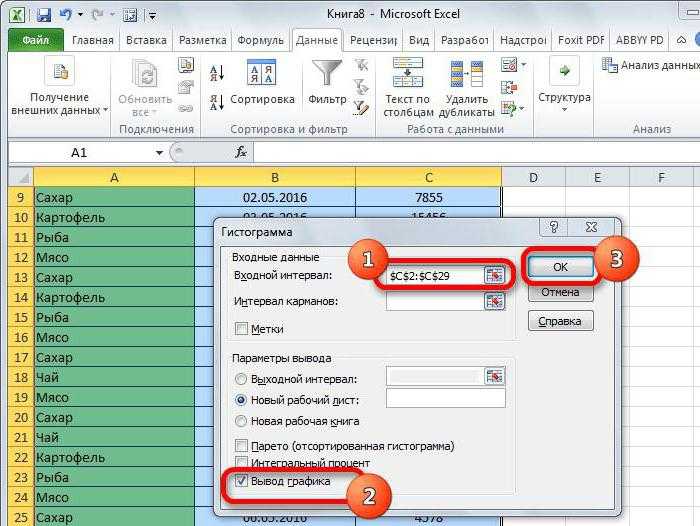Toggle the Вывод графика checkbox

coord(241,480)
